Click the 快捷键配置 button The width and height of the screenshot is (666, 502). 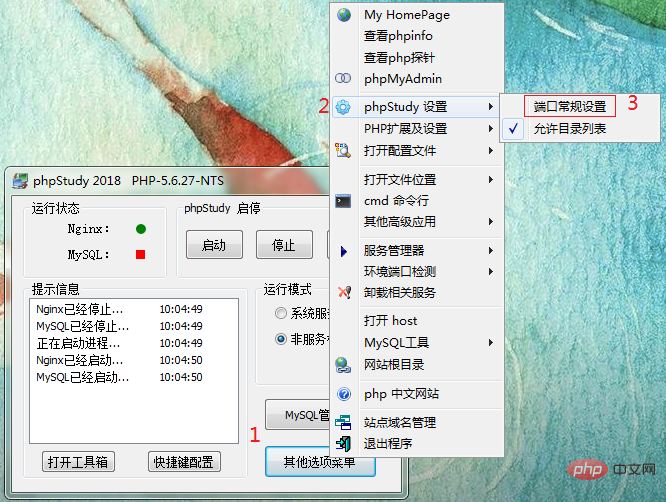click(184, 462)
